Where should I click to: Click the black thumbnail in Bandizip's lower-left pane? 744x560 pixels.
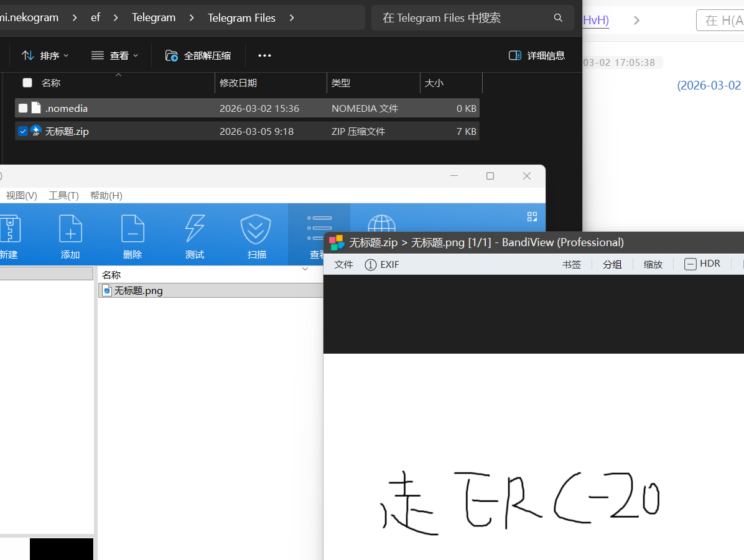coord(62,549)
